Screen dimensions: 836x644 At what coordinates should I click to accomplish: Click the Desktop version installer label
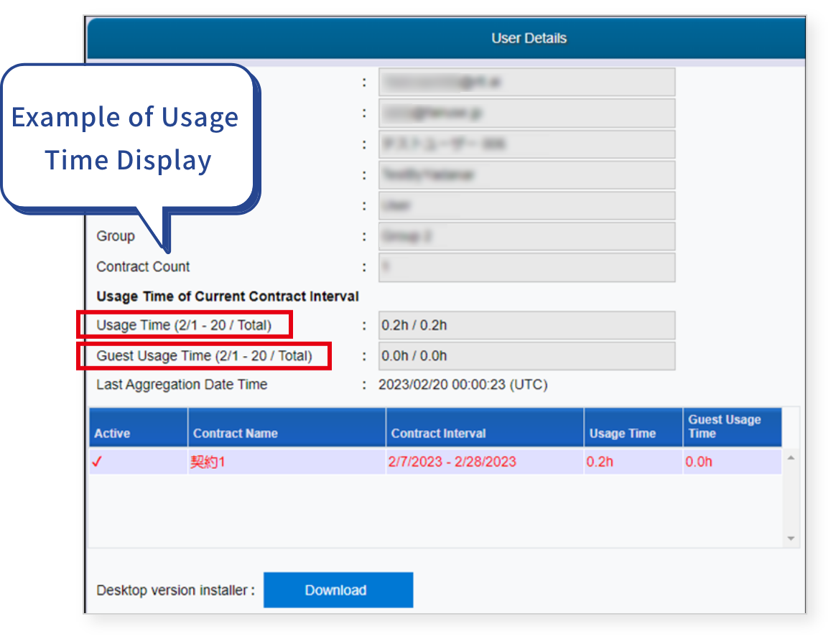(175, 590)
